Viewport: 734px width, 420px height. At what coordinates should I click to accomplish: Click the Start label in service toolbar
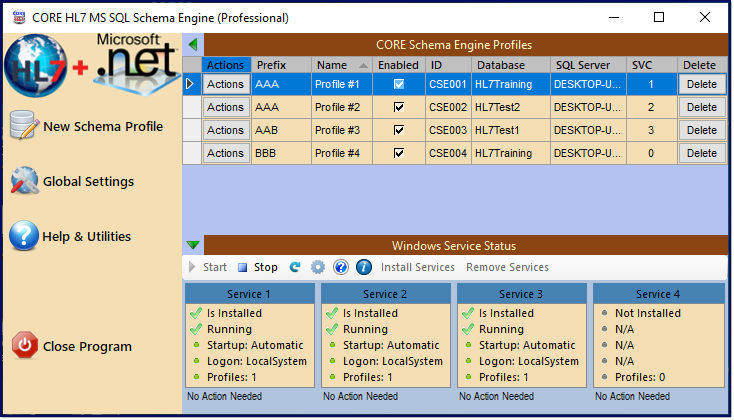215,267
